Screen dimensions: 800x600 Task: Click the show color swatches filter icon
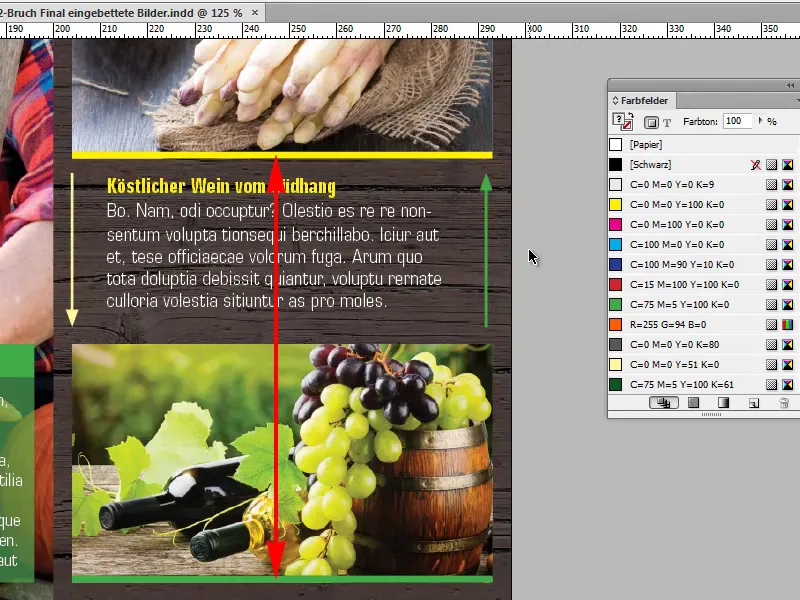[x=693, y=402]
